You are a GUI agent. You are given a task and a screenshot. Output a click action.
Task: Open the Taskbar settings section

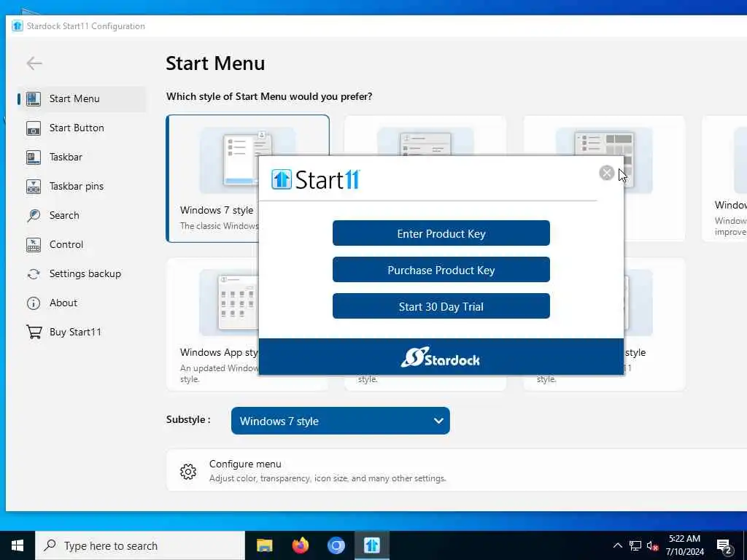click(x=82, y=157)
